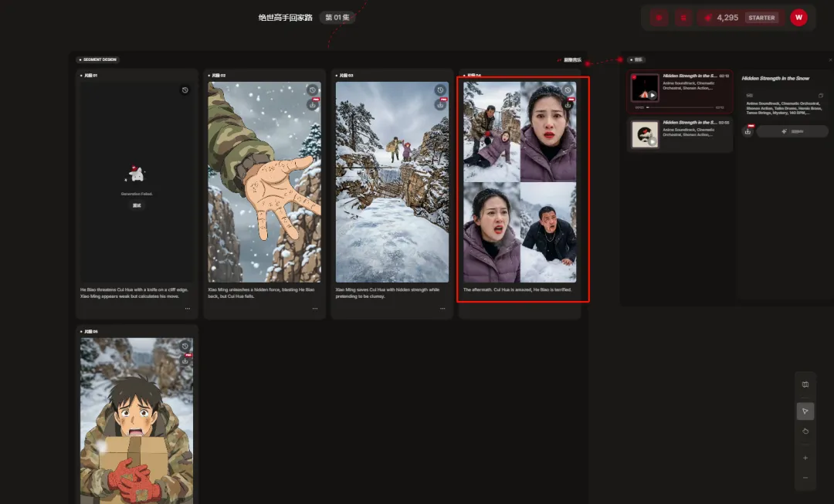Select the episode 第01集 badge
The image size is (834, 504).
337,18
